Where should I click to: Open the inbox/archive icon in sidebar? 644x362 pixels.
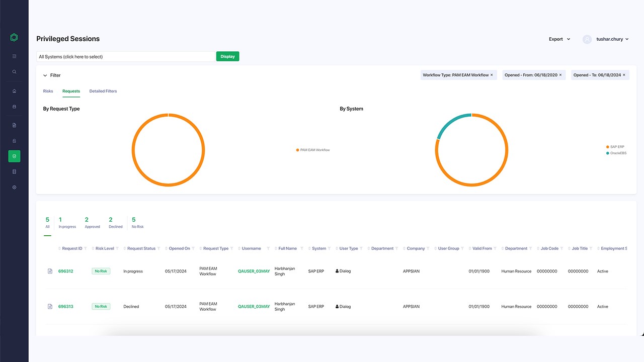pyautogui.click(x=14, y=107)
